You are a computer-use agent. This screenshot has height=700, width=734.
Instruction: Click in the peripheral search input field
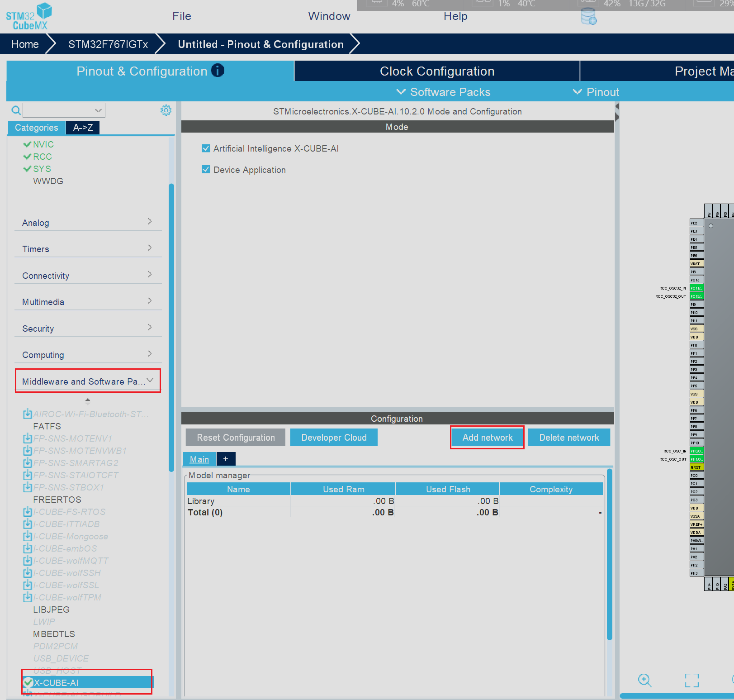click(59, 110)
